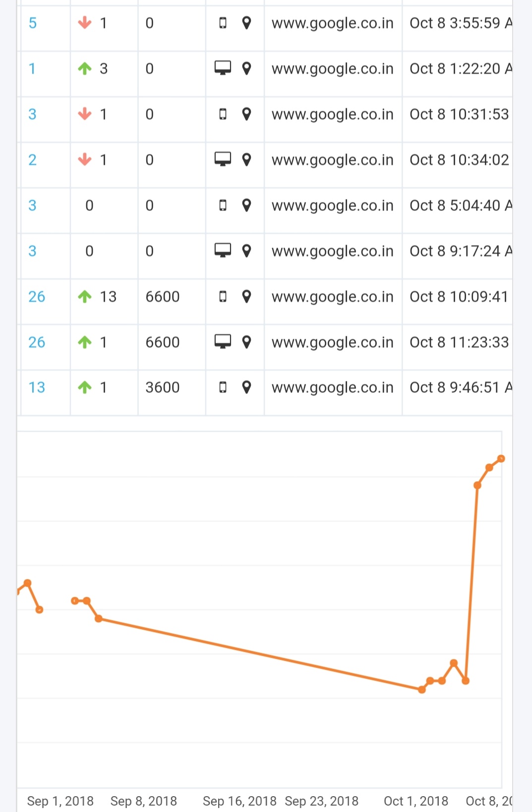Click location pin in Oct 8 10:31:53 row
The image size is (532, 812).
(x=246, y=114)
